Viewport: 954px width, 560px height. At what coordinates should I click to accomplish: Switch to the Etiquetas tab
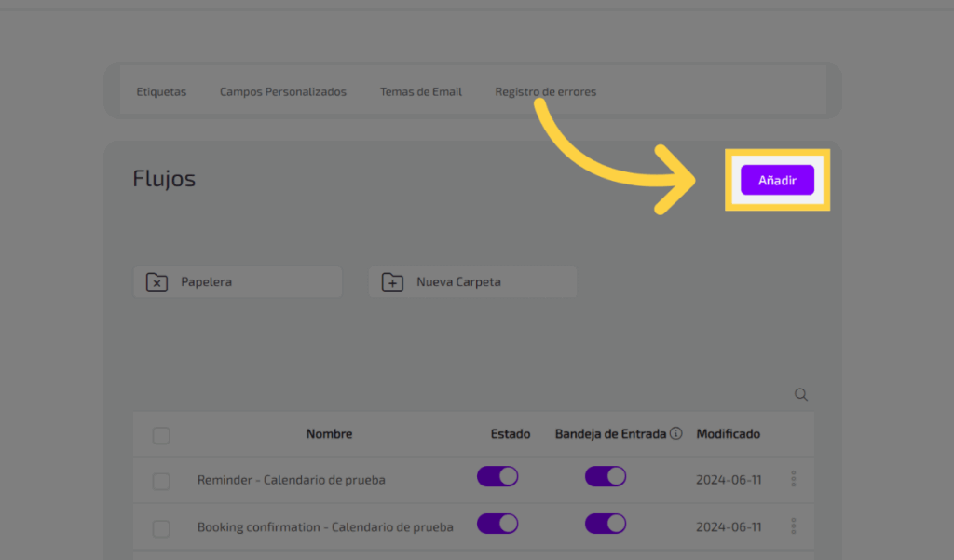[161, 92]
